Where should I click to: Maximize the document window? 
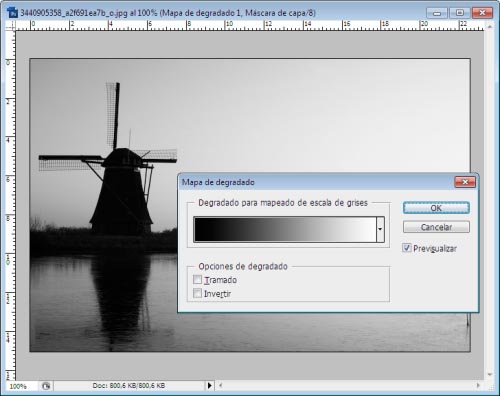click(460, 13)
